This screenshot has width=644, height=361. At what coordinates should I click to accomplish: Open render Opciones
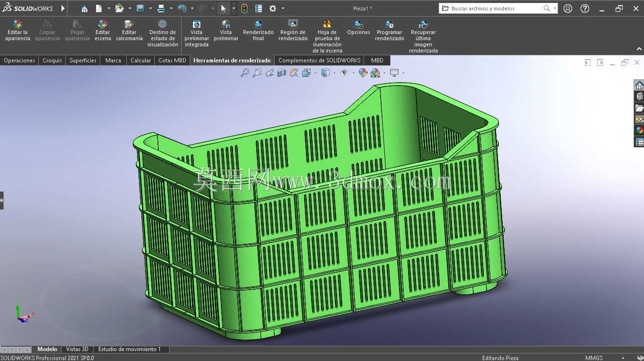click(358, 27)
